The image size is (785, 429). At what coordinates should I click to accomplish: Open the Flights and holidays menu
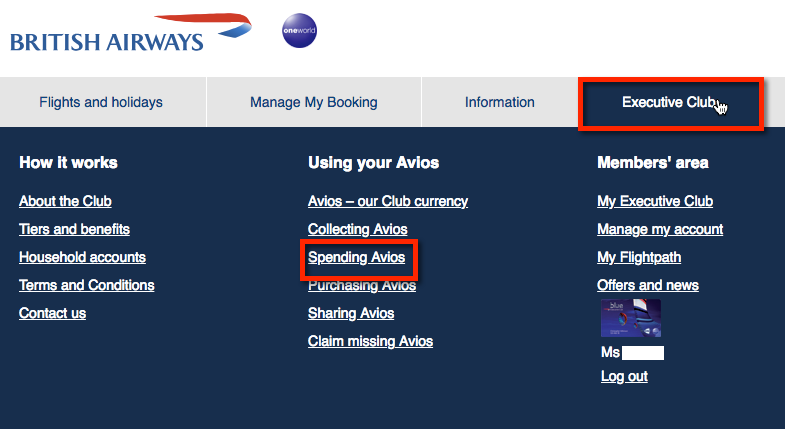(x=101, y=102)
